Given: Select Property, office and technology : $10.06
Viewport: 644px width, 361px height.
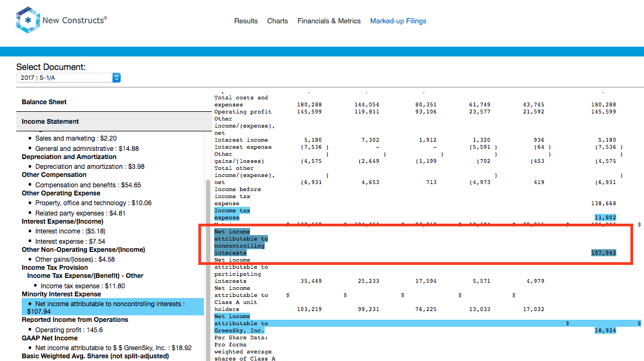Looking at the screenshot, I should [x=93, y=203].
